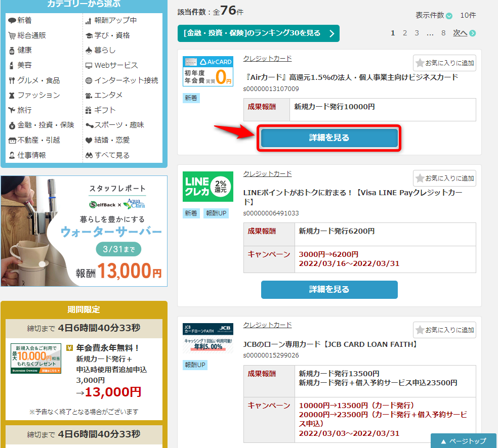Click the 新着 tag under the AirCARD thumbnail
Viewport: 498px width, 448px height.
191,98
